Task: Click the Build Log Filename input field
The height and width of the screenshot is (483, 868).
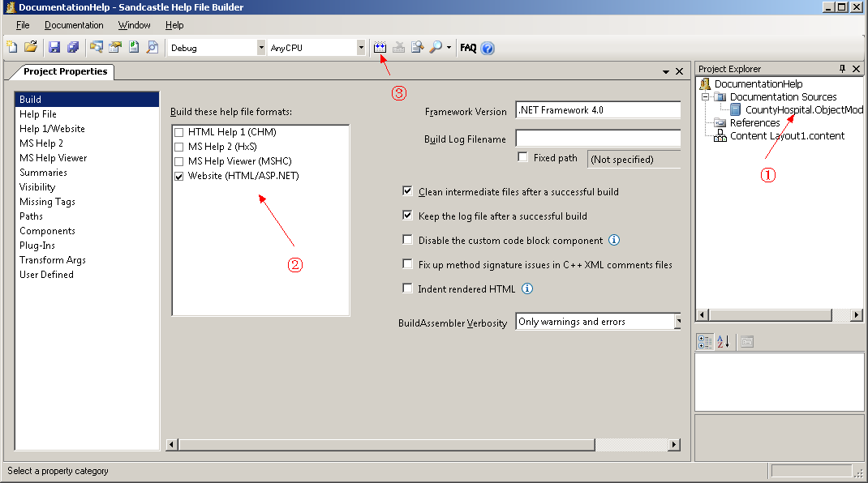Action: click(x=598, y=139)
